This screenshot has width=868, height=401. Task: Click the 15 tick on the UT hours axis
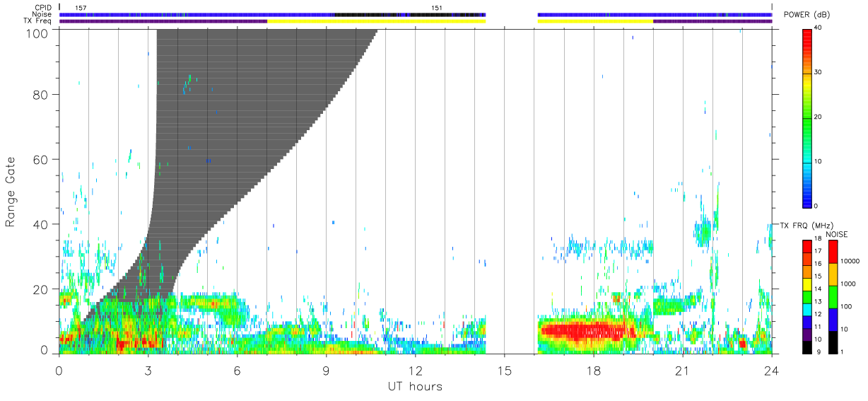pyautogui.click(x=504, y=370)
